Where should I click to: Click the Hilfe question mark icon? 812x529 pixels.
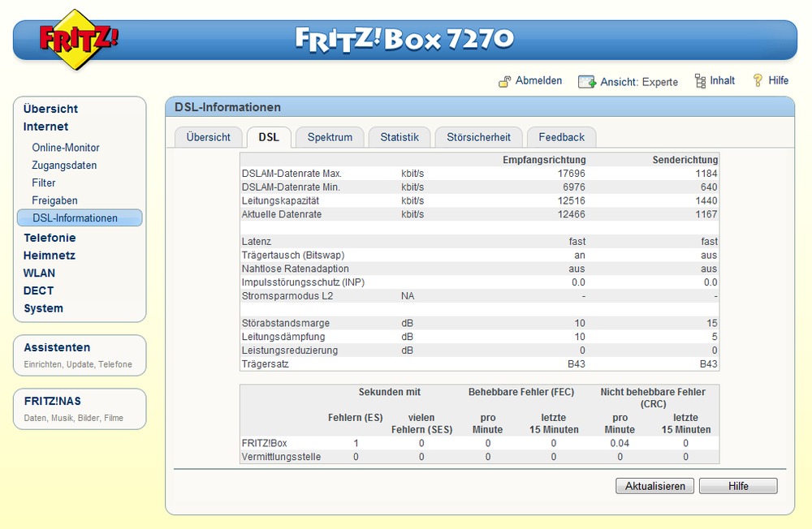(758, 80)
